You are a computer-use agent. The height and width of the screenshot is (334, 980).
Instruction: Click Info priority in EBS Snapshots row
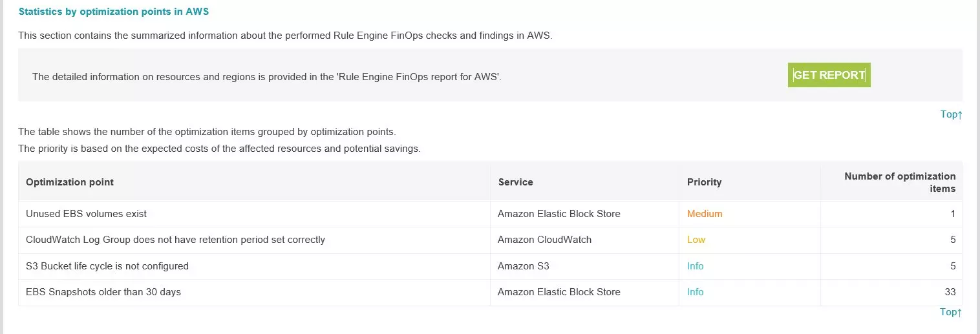695,292
